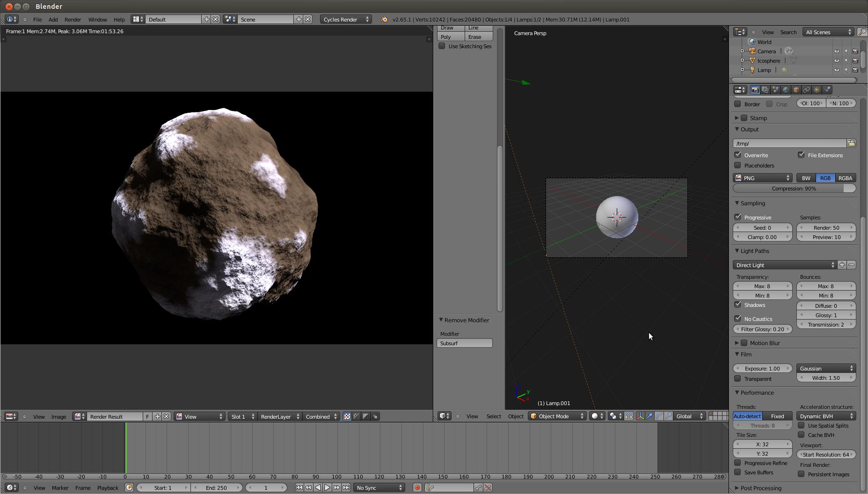Open the Render menu
The image size is (868, 494).
(73, 19)
